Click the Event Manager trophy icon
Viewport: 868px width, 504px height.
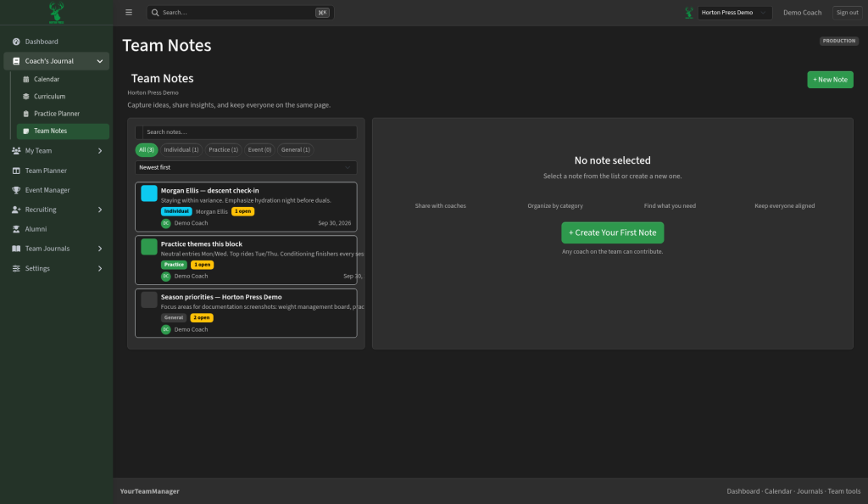16,190
